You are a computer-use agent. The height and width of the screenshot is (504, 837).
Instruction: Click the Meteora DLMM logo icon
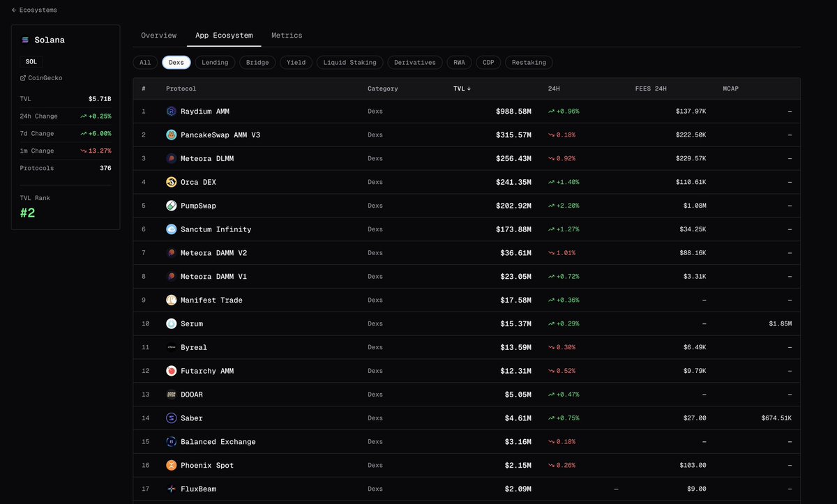tap(172, 159)
